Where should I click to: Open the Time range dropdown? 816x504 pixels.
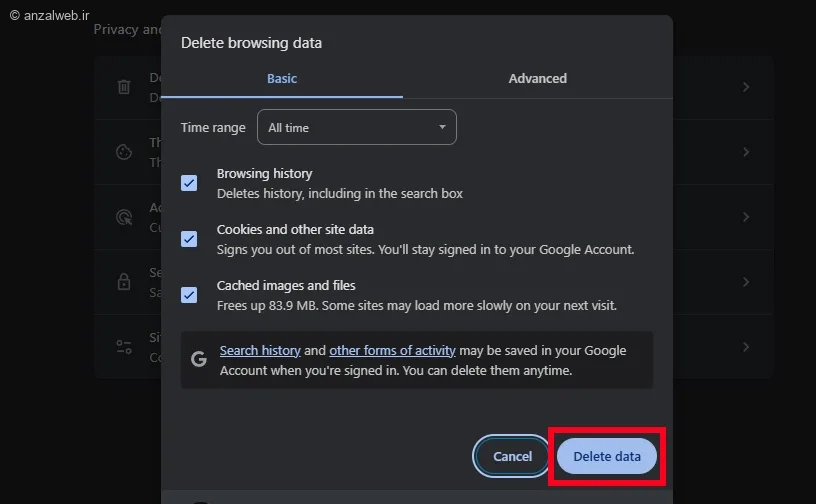(356, 127)
